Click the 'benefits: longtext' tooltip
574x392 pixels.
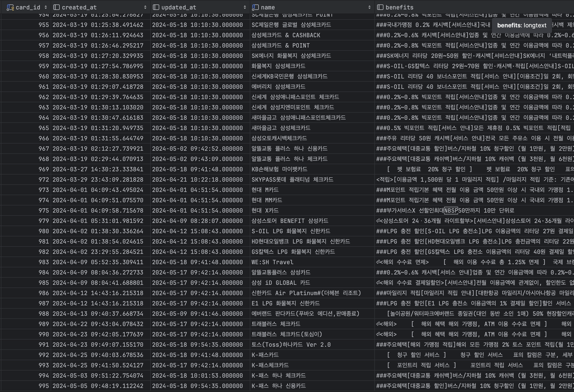pos(522,25)
